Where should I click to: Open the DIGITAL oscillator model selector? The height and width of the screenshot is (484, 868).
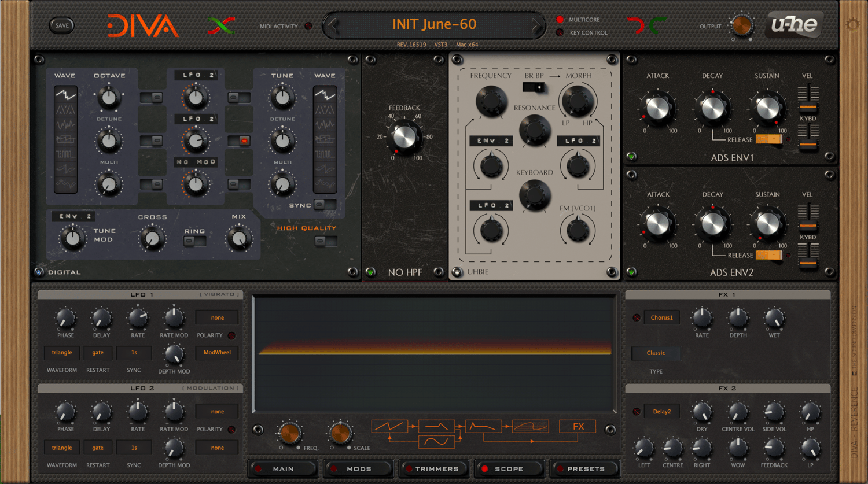coord(39,272)
